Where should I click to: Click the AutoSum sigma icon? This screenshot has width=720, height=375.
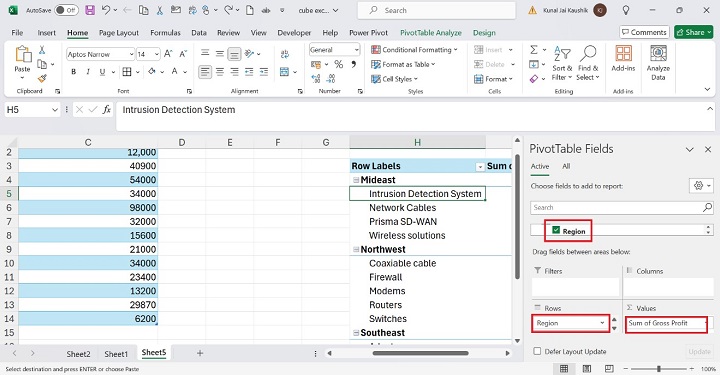click(x=534, y=49)
